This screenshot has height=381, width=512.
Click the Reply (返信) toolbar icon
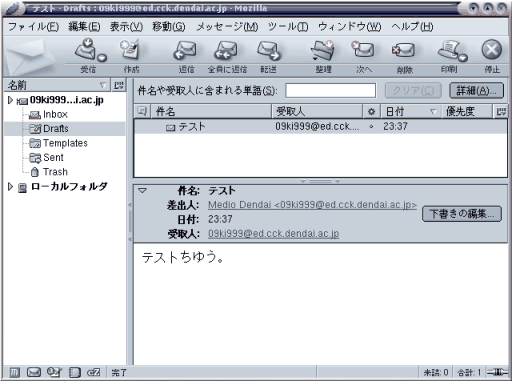click(185, 50)
